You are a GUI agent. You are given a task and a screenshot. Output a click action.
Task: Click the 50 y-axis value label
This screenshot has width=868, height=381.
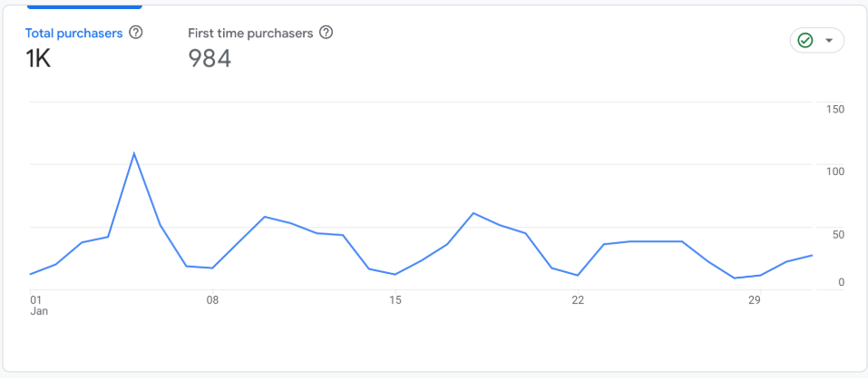pos(838,235)
